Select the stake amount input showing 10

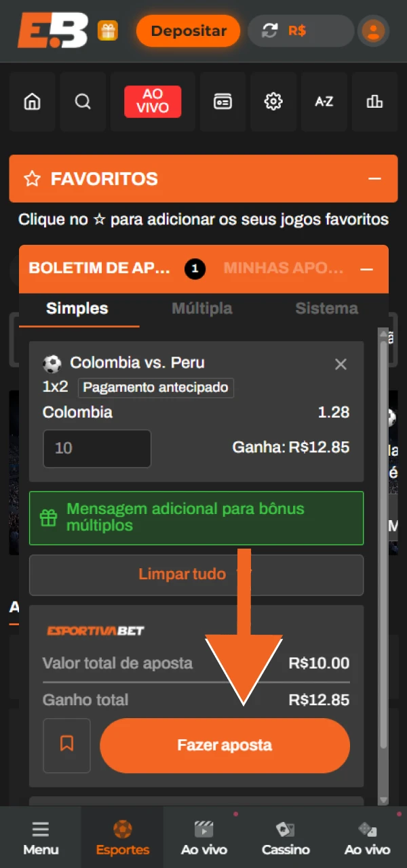click(x=96, y=448)
